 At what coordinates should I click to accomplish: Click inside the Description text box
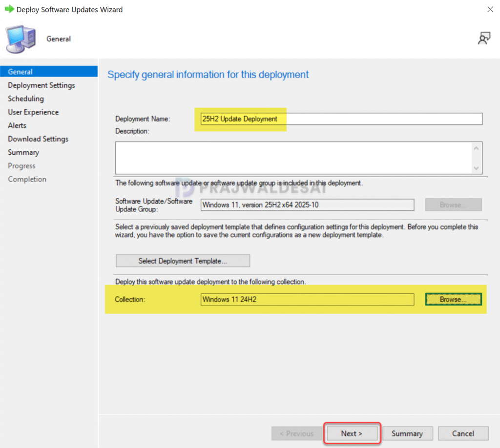click(293, 158)
